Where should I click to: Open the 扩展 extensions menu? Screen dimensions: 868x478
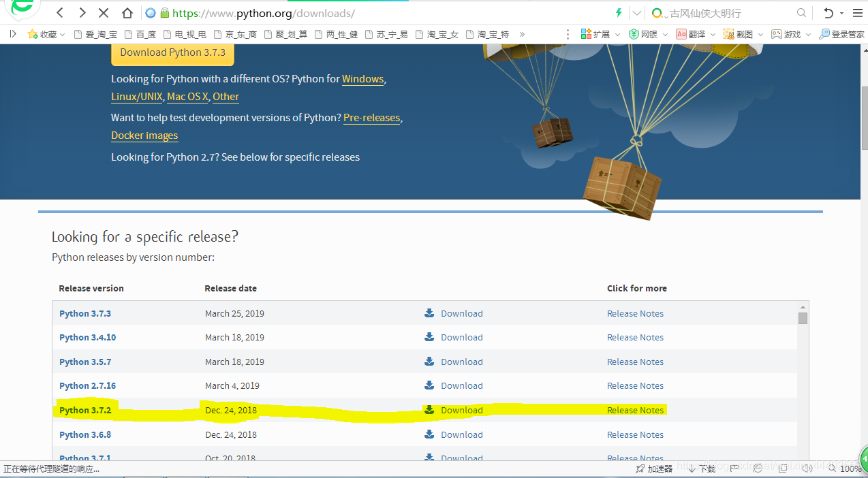coord(600,34)
